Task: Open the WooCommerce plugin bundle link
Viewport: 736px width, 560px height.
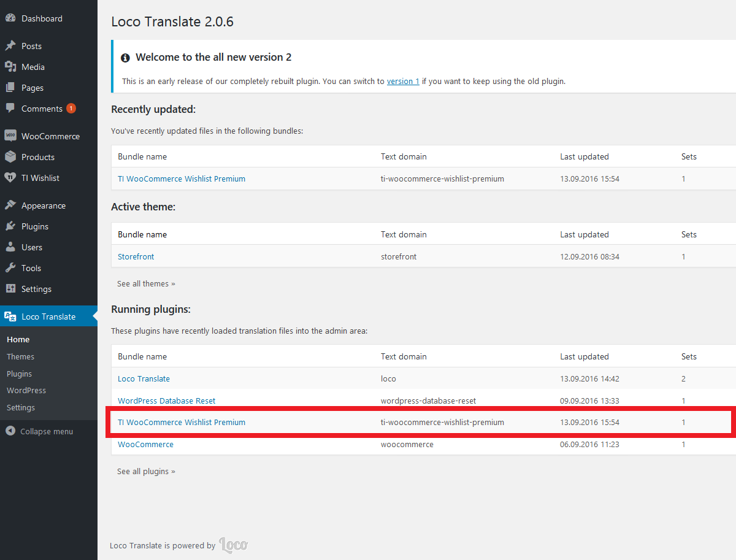Action: 145,444
